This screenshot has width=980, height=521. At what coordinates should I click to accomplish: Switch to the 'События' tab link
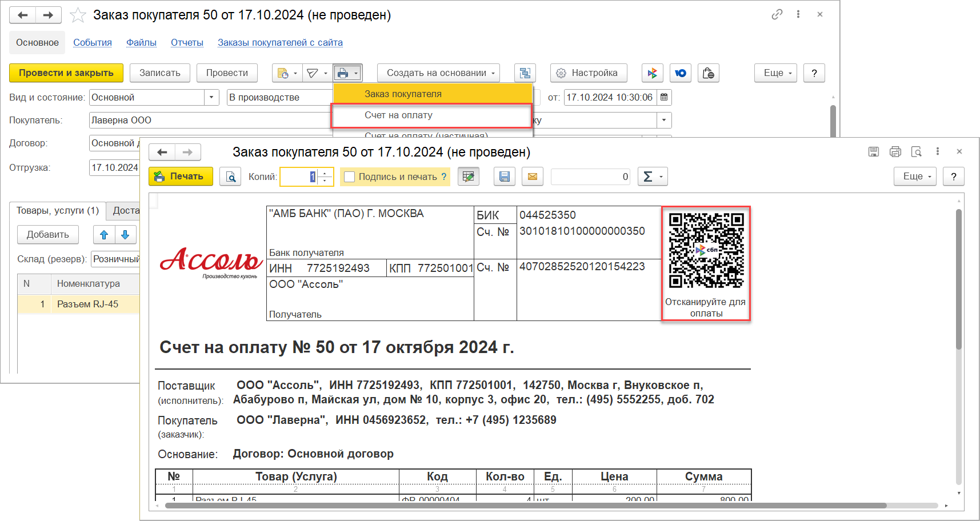tap(93, 43)
